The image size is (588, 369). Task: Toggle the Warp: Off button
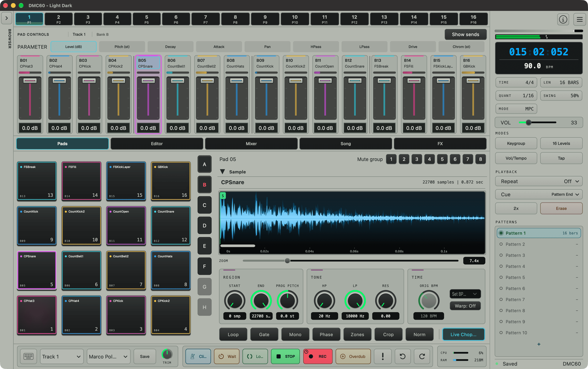[x=465, y=306]
